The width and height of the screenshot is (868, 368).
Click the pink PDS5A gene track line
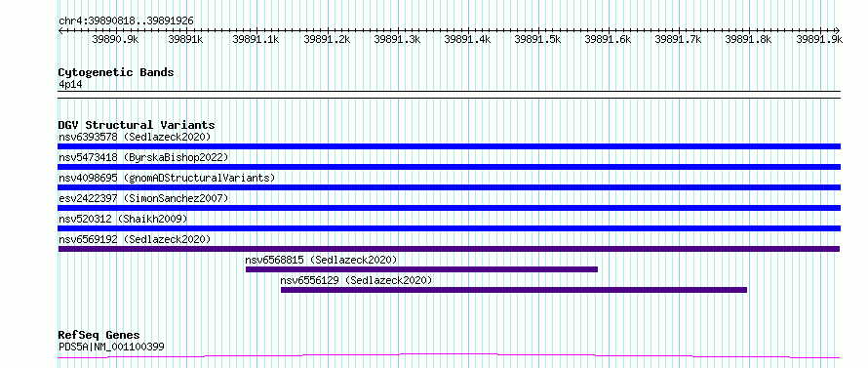coord(449,355)
